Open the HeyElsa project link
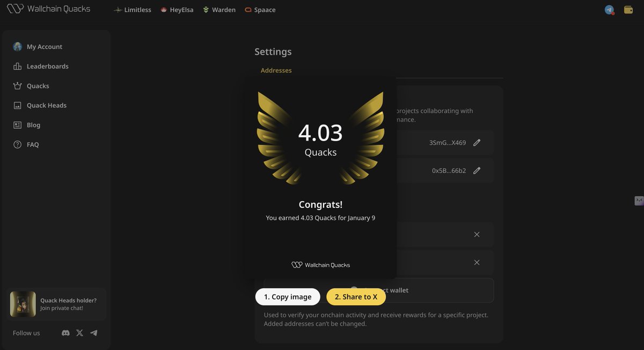The image size is (644, 350). [177, 10]
